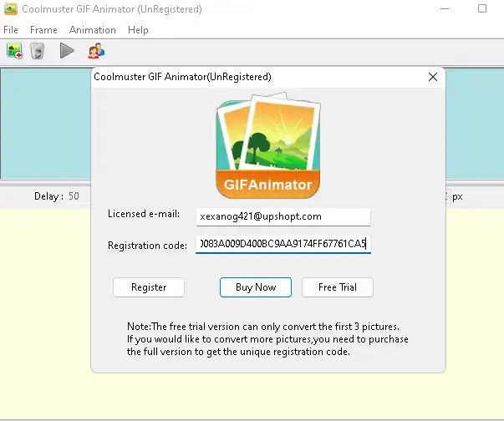Open the Help menu
The image size is (504, 421).
coord(138,30)
